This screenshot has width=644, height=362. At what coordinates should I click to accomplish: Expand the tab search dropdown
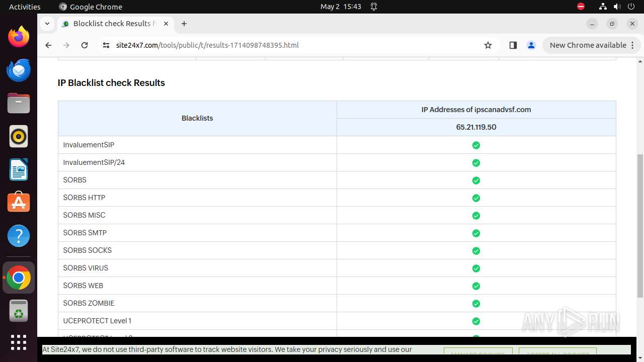point(47,24)
